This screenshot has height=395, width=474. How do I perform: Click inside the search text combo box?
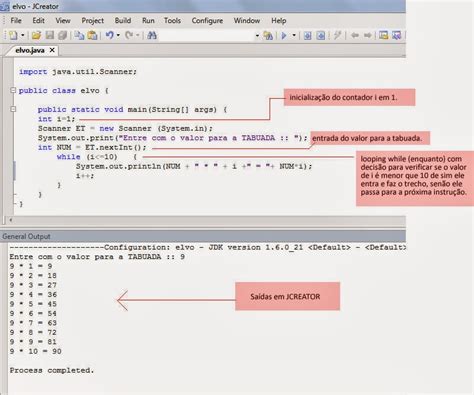[x=207, y=35]
